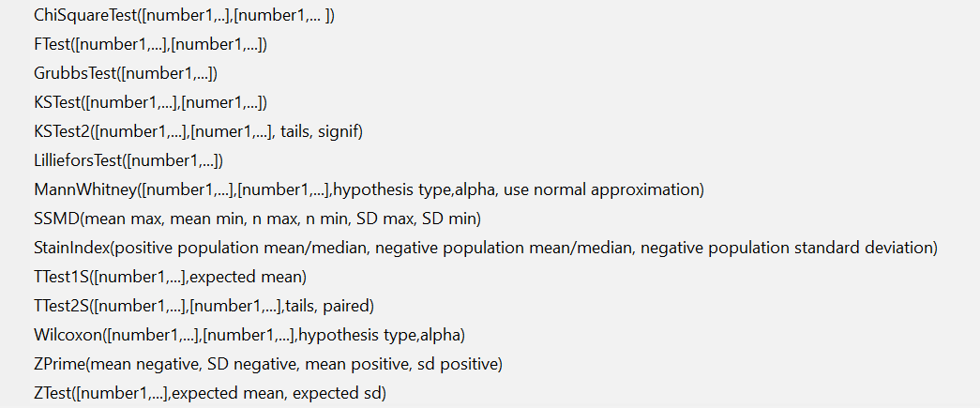Click the ZPrime function name
Viewport: 980px width, 408px height.
click(58, 364)
